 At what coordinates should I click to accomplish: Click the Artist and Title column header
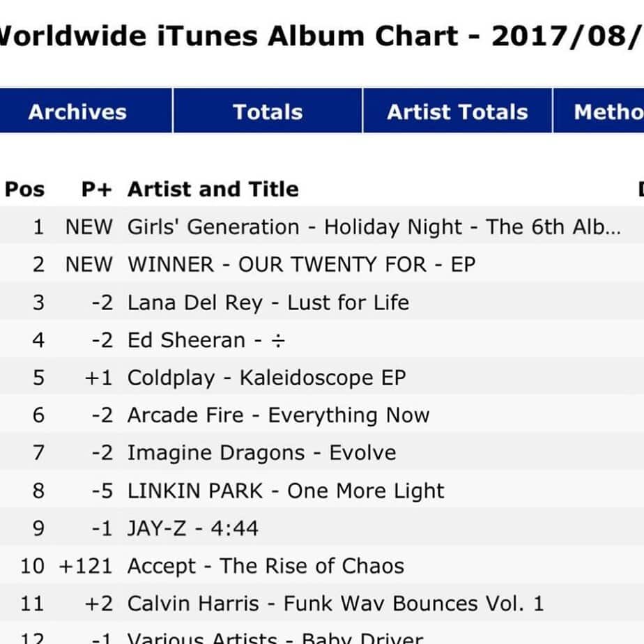tap(213, 189)
